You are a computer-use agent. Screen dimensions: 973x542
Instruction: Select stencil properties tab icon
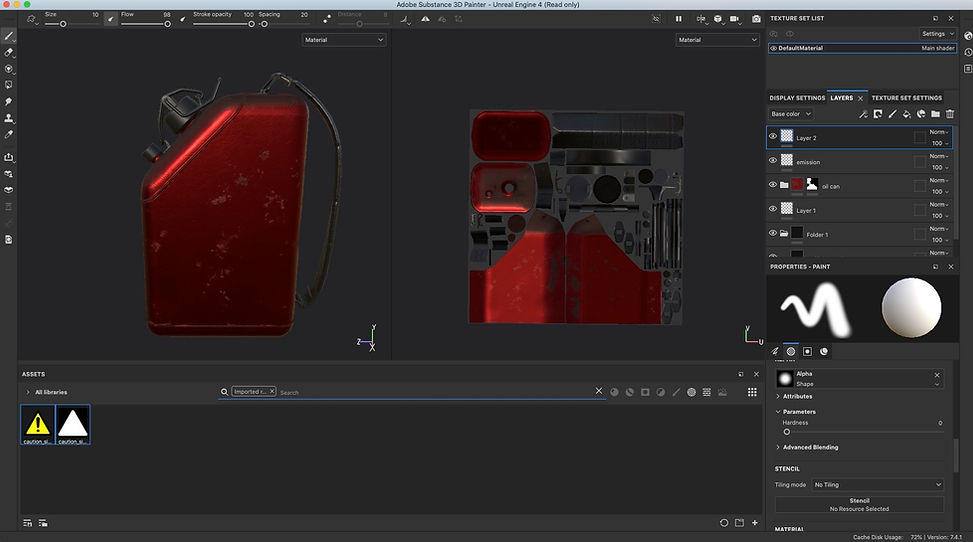[807, 351]
